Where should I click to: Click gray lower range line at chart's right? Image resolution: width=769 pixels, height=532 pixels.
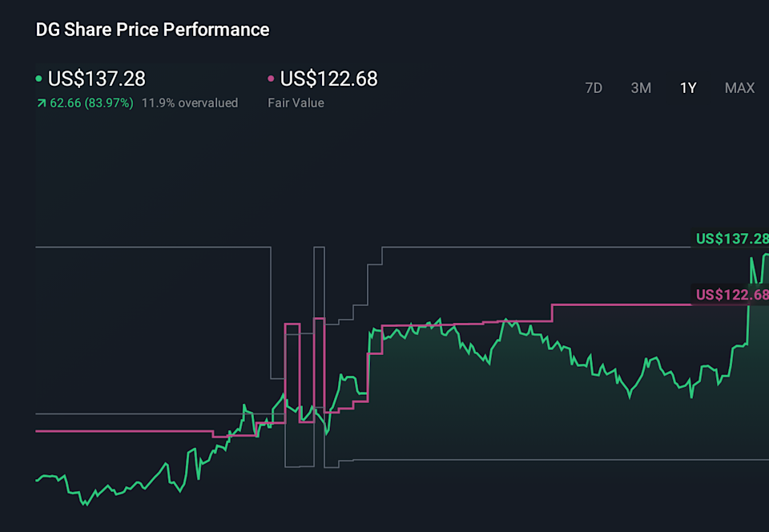click(x=561, y=460)
